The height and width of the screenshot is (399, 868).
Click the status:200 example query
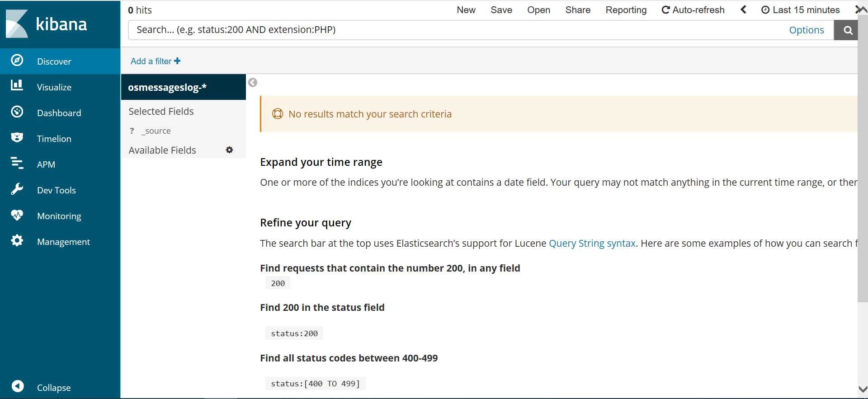294,333
